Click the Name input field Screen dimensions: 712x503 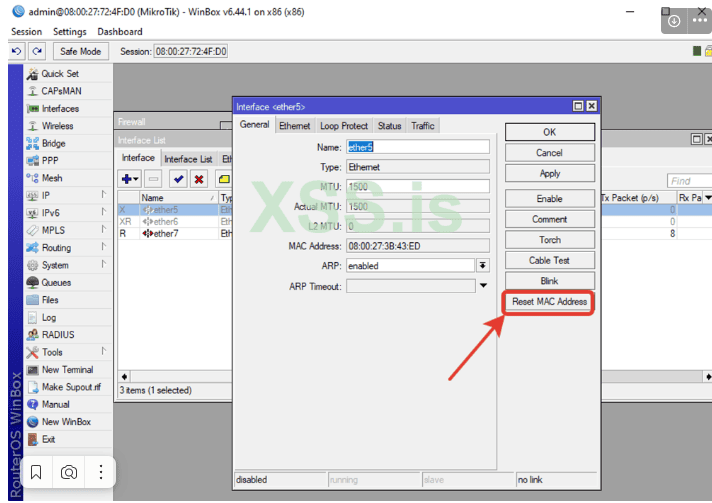point(418,147)
